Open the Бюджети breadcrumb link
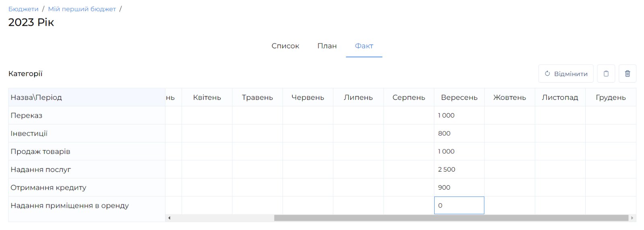This screenshot has height=230, width=644. 23,9
